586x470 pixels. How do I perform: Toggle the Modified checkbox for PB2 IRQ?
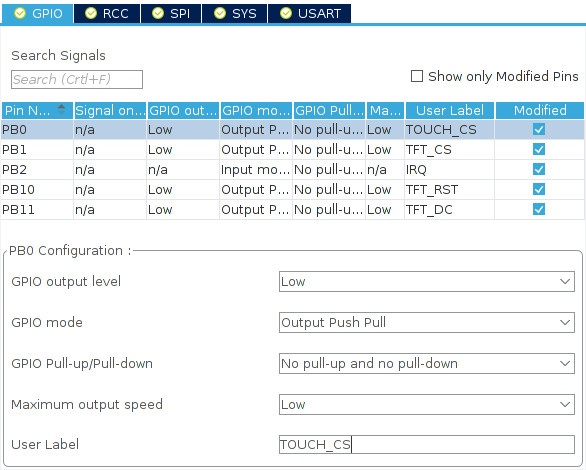(539, 169)
